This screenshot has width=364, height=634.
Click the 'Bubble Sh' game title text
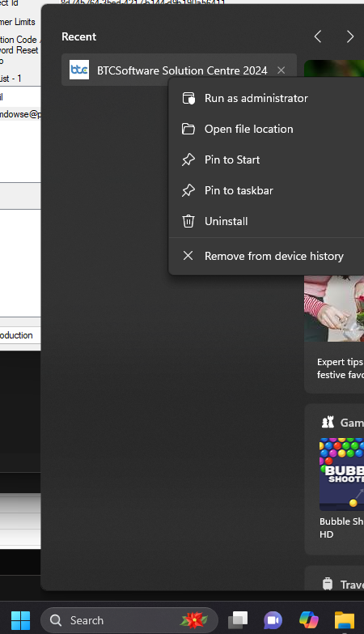[x=342, y=521]
